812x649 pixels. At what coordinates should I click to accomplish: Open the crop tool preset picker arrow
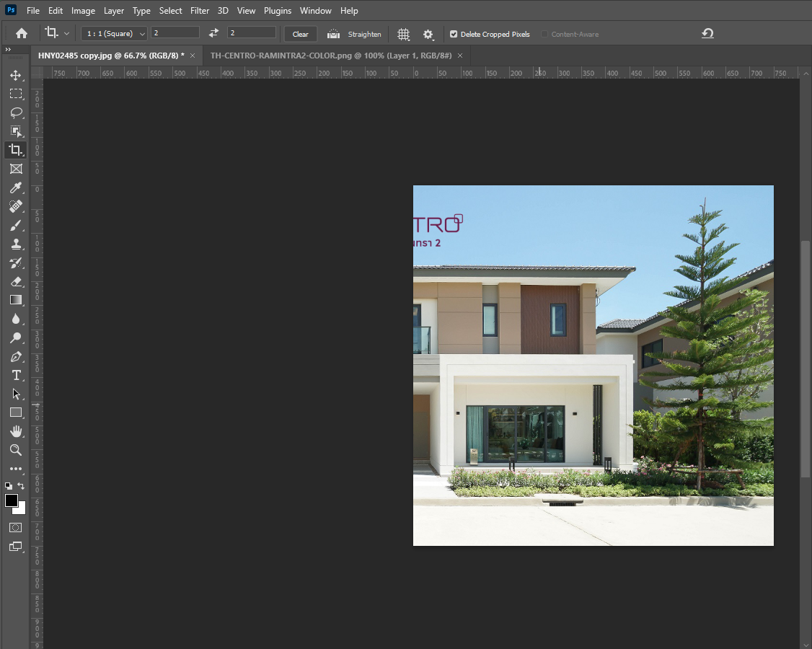pos(66,34)
